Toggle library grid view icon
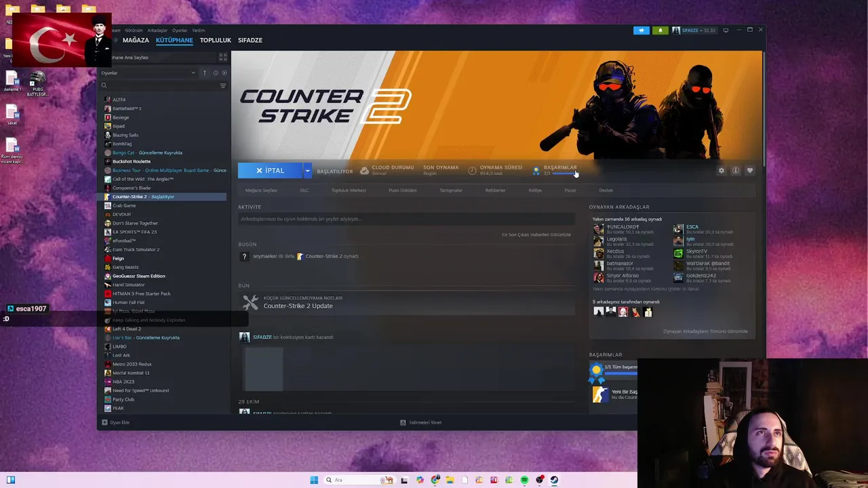 point(222,58)
